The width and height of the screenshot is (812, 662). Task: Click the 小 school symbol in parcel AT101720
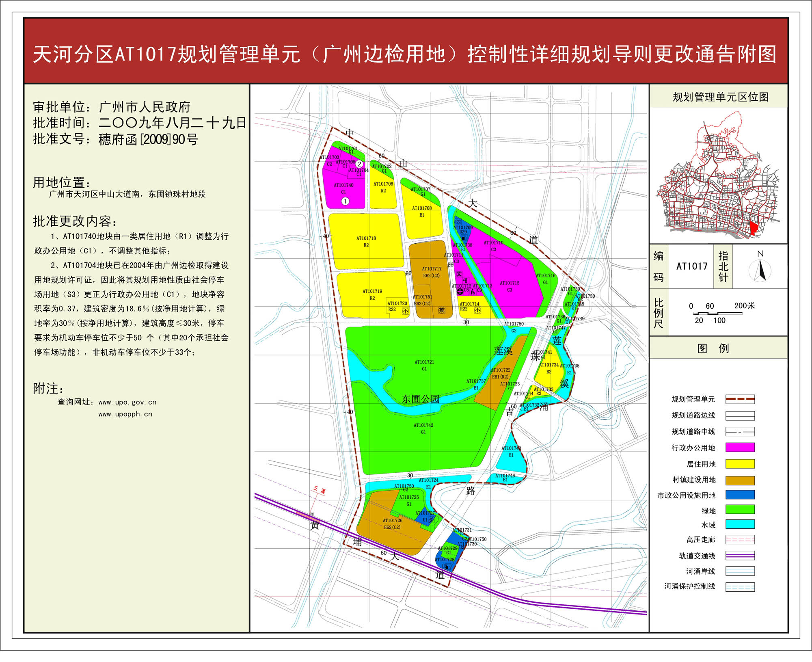(405, 311)
